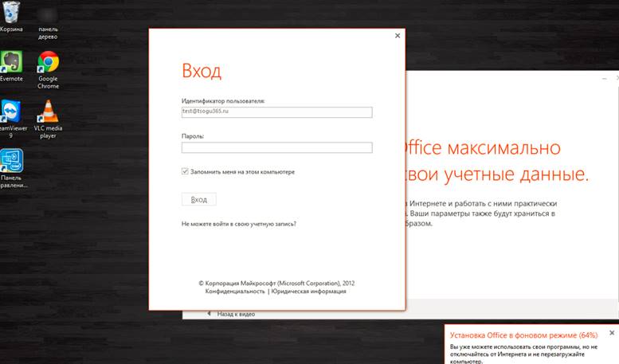Open 'Не можете войти в свою учетную запись?' link

(239, 224)
